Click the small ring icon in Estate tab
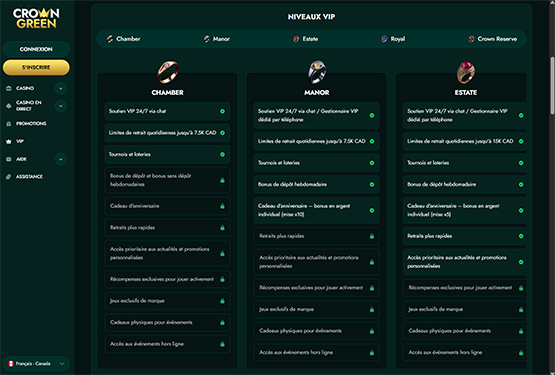 coord(296,39)
